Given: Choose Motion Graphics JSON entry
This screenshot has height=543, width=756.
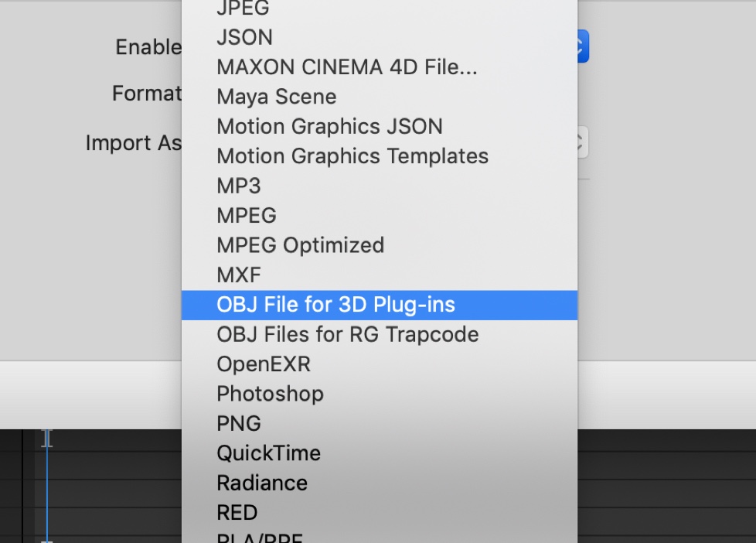Looking at the screenshot, I should [x=380, y=126].
